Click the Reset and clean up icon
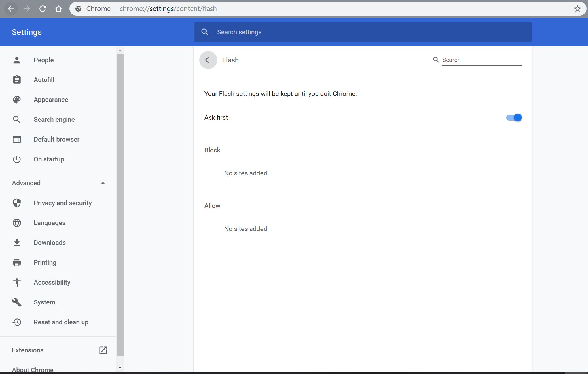 [x=17, y=322]
